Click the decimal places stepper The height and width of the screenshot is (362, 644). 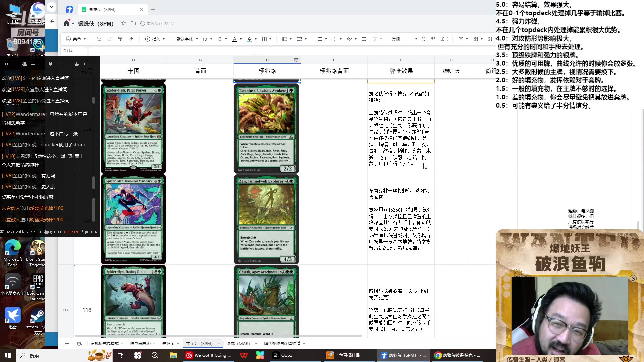444,39
